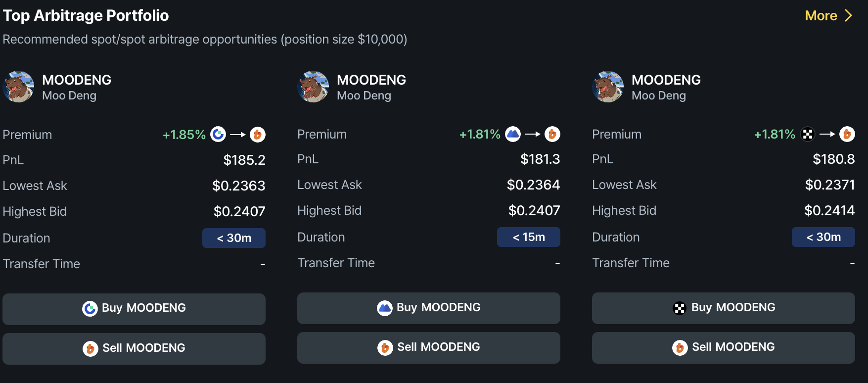Click the < 30m duration badge on the first card

(233, 238)
